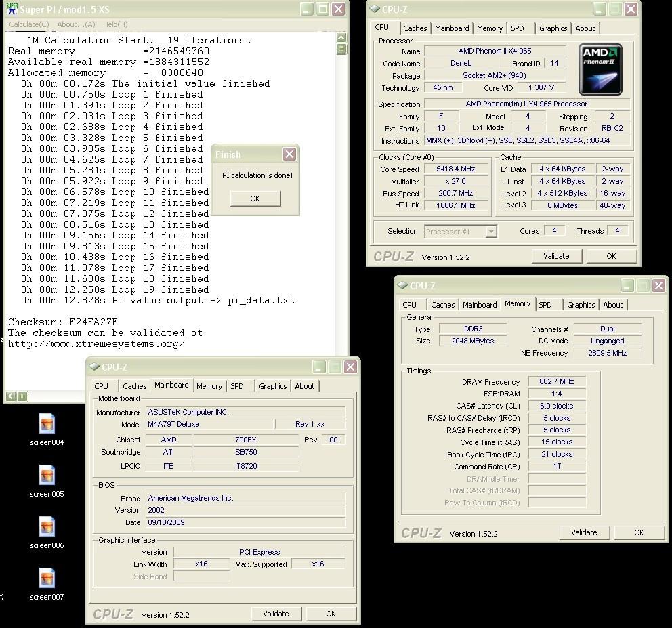Open the Help(H) menu in Super PI
The image size is (672, 628).
point(115,24)
